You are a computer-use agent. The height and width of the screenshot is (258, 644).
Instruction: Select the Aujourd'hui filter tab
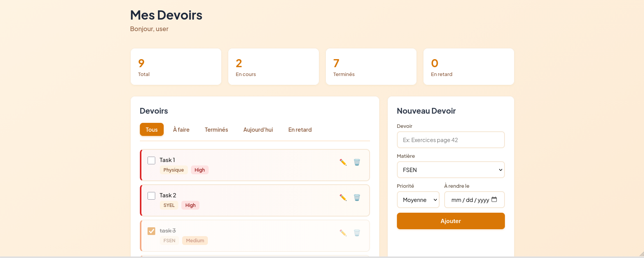pyautogui.click(x=258, y=130)
